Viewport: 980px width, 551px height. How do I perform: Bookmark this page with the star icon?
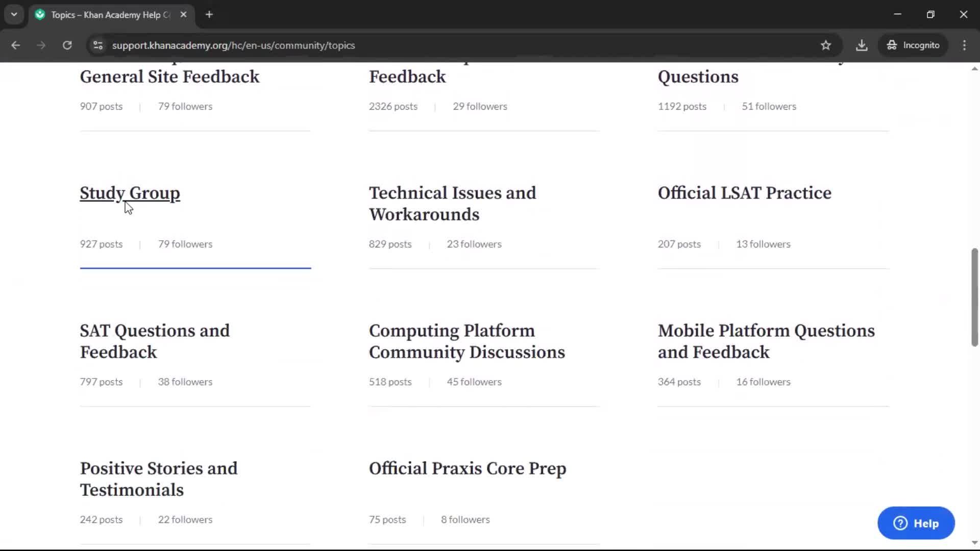click(825, 45)
